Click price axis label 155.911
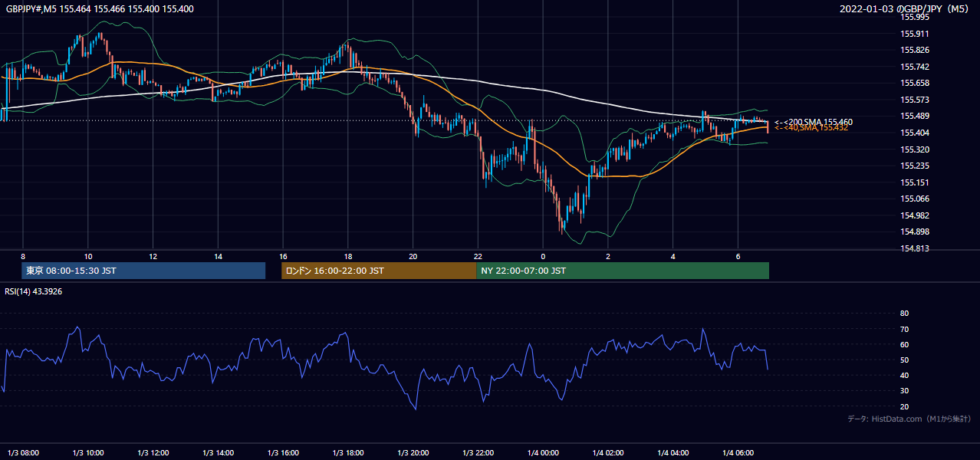The height and width of the screenshot is (460, 980). (916, 34)
